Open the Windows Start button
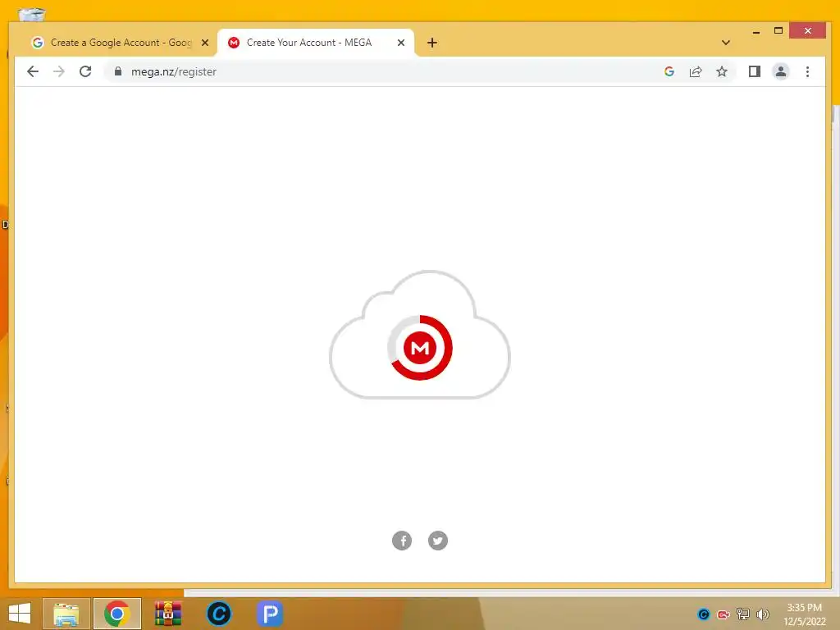This screenshot has width=840, height=630. [20, 614]
